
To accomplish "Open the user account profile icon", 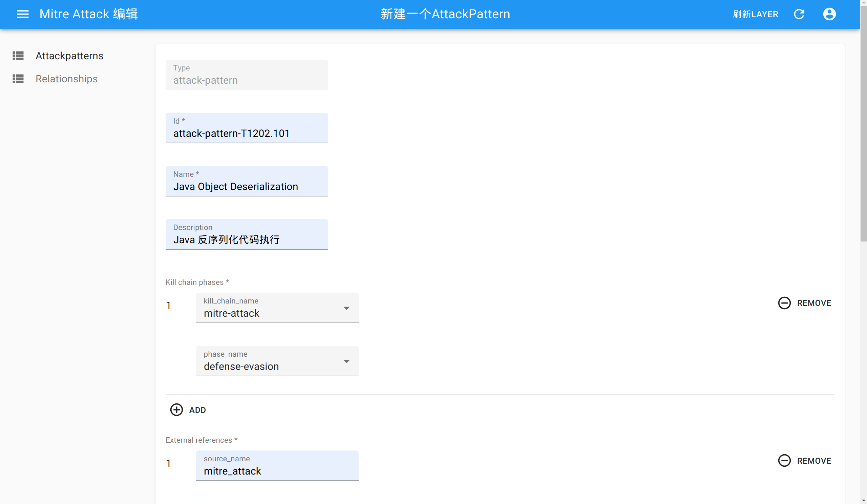I will (829, 14).
